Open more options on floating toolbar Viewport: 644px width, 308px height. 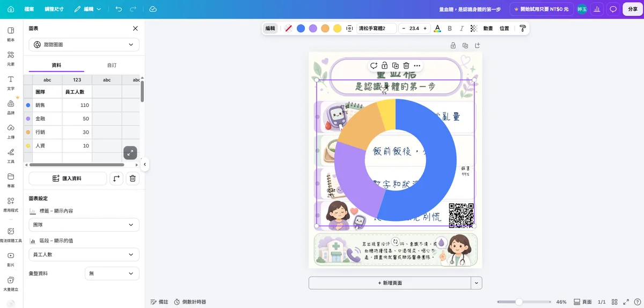[x=417, y=65]
